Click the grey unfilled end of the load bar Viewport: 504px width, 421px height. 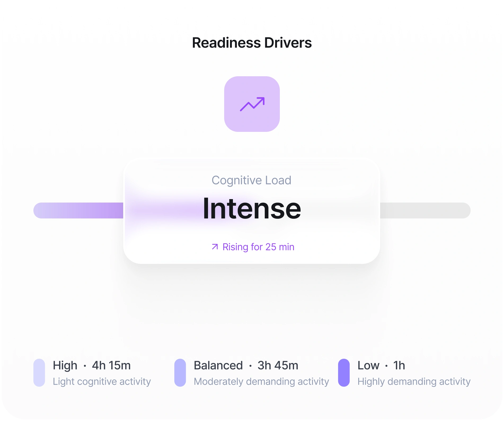click(425, 210)
